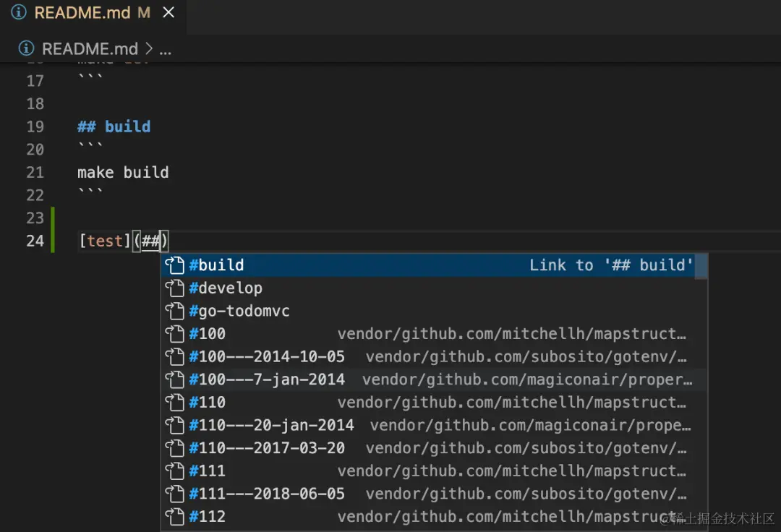Image resolution: width=781 pixels, height=532 pixels.
Task: Click the suggestion list scrollbar thumb
Action: pyautogui.click(x=701, y=267)
